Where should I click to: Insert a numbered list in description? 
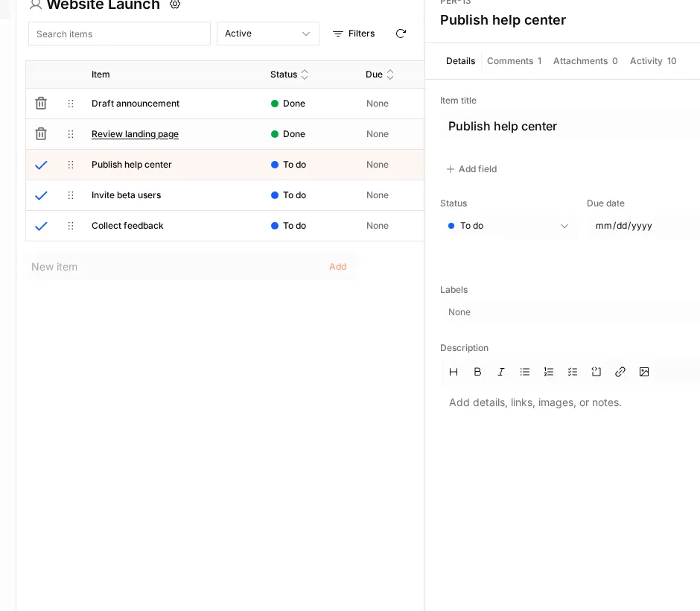click(549, 372)
